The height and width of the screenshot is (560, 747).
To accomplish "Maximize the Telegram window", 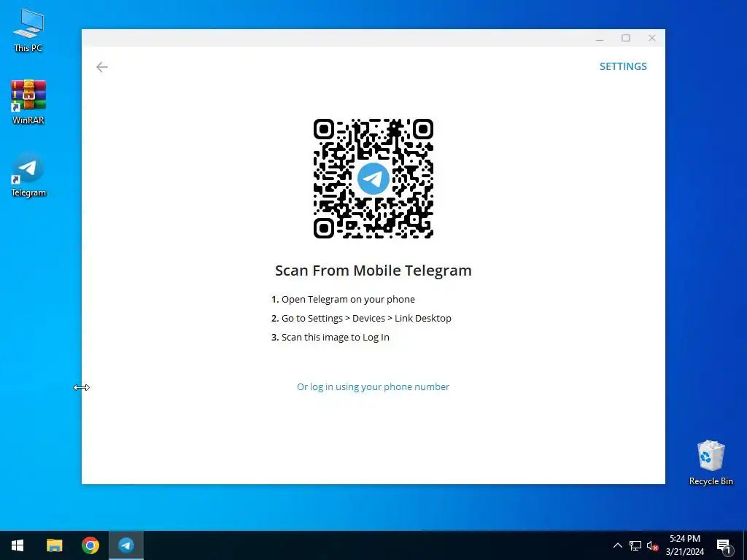I will coord(626,38).
